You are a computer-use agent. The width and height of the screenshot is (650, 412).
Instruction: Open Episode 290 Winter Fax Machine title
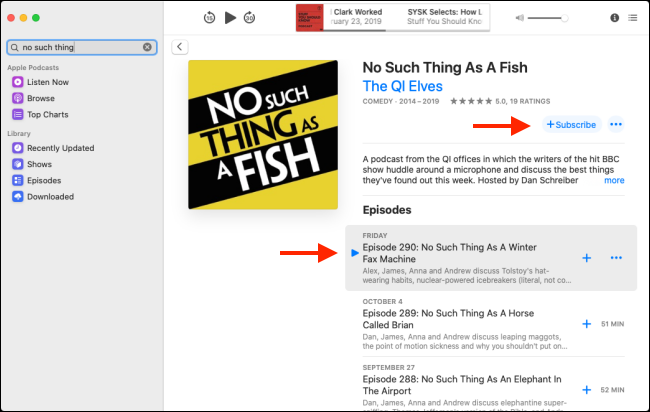(x=449, y=253)
